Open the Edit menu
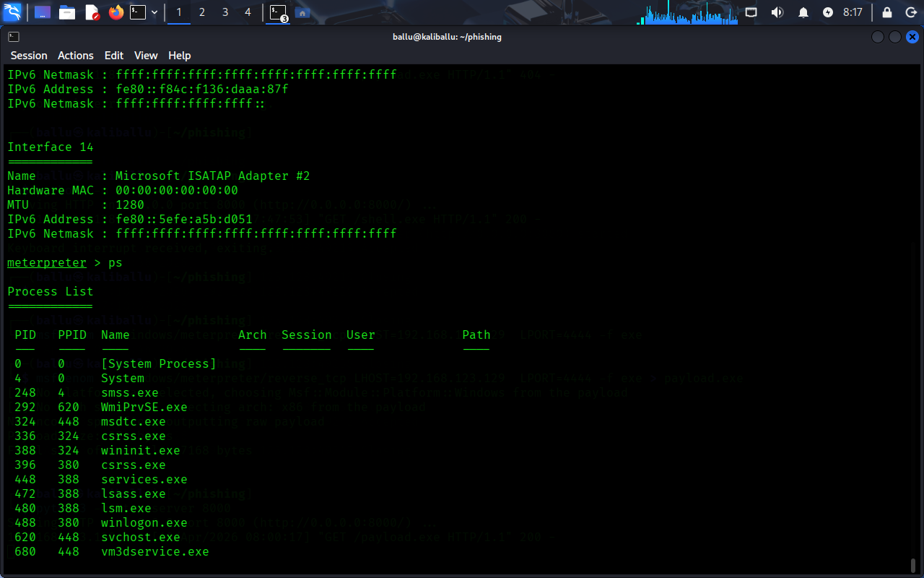The image size is (924, 578). pos(114,56)
